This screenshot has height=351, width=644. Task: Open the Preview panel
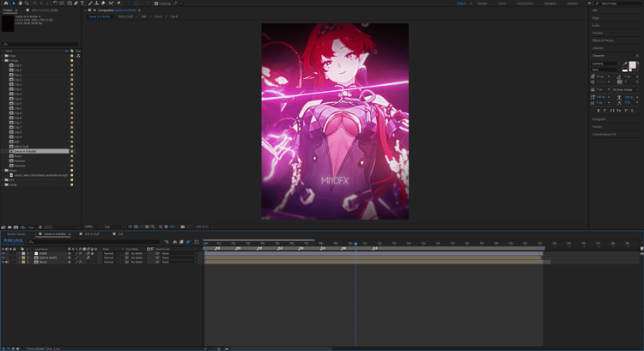598,33
